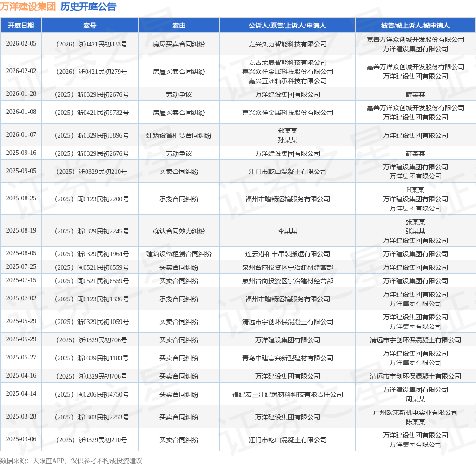
Task: Click 劳动争议 in the 2026-01-28 row
Action: [x=179, y=94]
